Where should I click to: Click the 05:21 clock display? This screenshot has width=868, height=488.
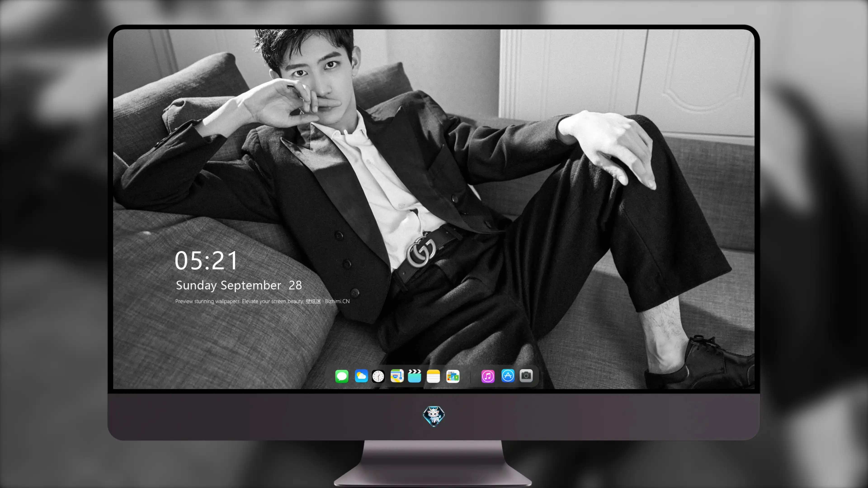[x=206, y=261]
